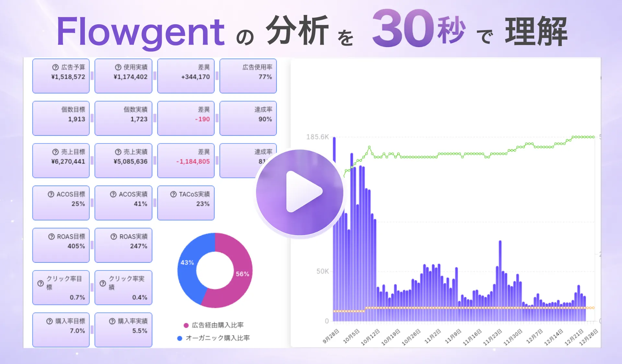
Task: Click help icon beside 売上実績
Action: 118,152
